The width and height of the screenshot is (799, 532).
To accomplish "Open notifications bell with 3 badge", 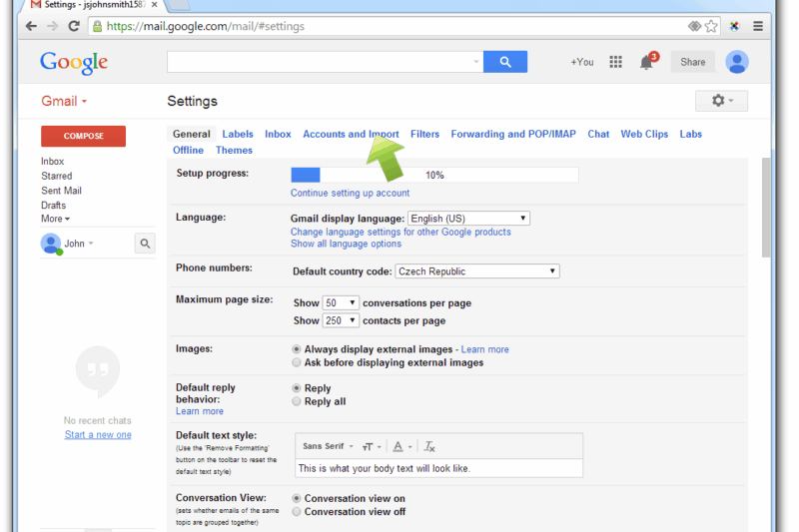I will tap(647, 62).
